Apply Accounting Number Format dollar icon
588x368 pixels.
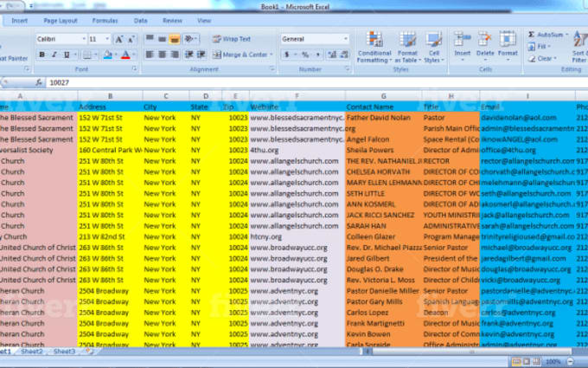[x=287, y=55]
